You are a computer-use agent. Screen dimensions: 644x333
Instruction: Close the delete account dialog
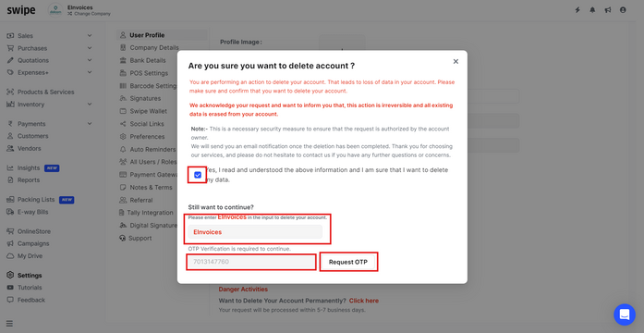tap(456, 61)
